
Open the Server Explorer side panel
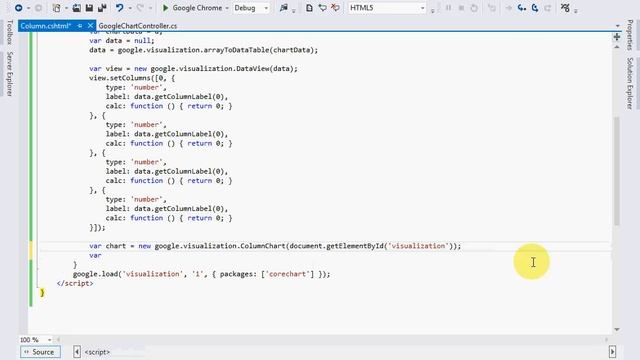point(9,74)
